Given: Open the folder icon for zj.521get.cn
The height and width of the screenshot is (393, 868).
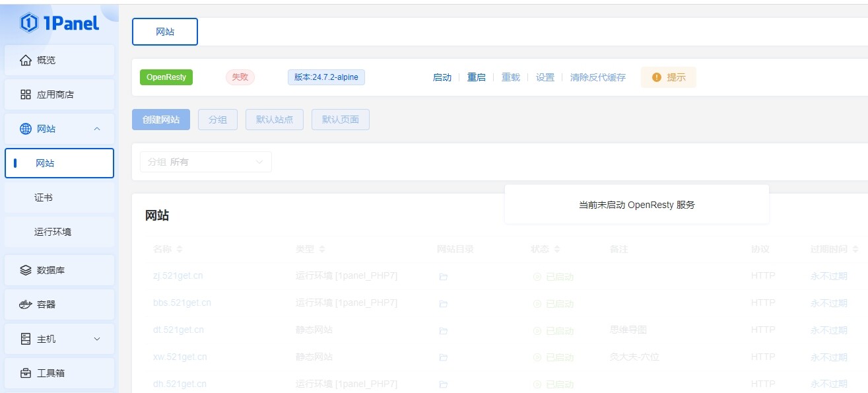Looking at the screenshot, I should pos(444,277).
